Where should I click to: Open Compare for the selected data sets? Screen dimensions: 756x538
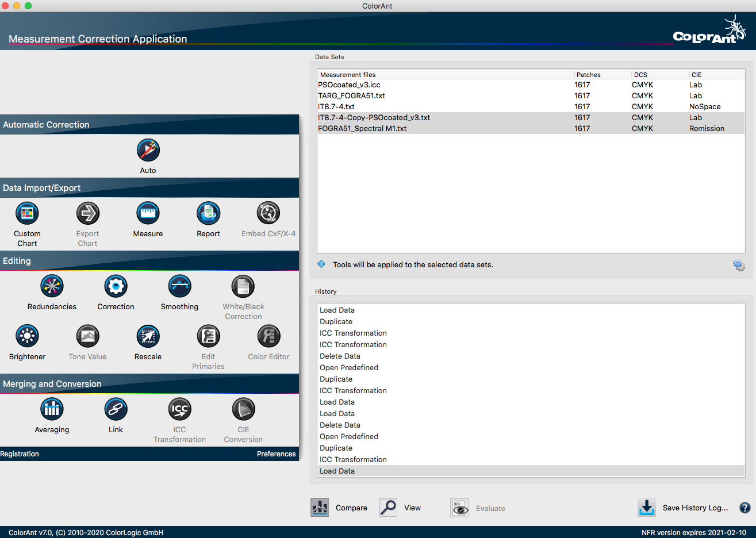(x=320, y=508)
